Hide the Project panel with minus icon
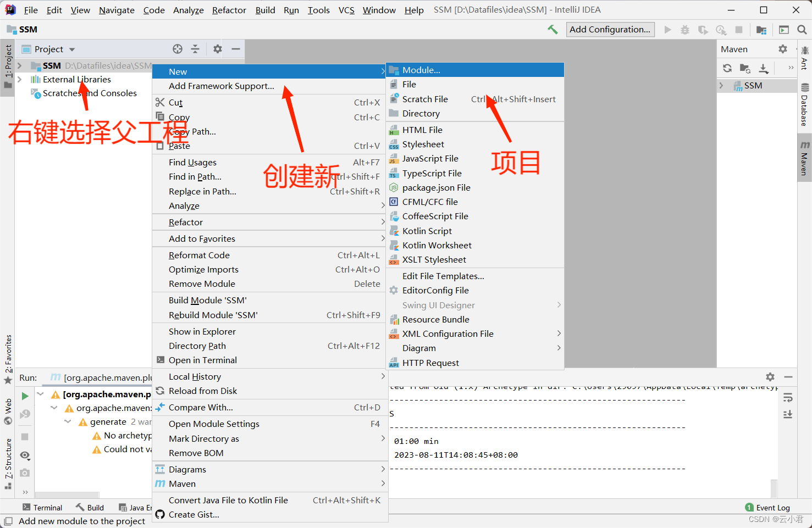The width and height of the screenshot is (812, 528). tap(236, 49)
